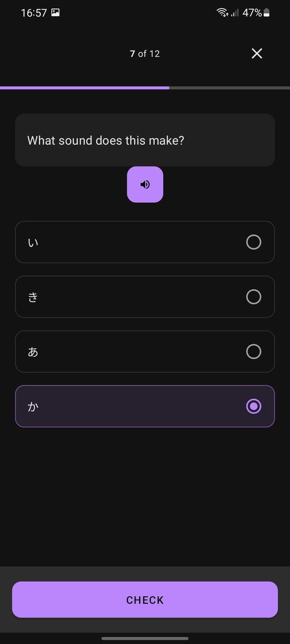Click the X to exit the quiz
The width and height of the screenshot is (290, 644).
[x=257, y=53]
